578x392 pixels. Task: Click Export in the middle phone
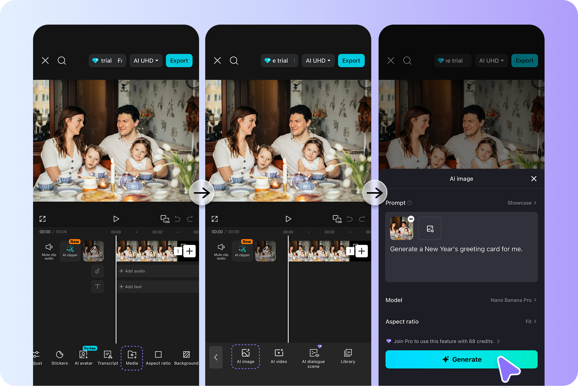[x=351, y=61]
